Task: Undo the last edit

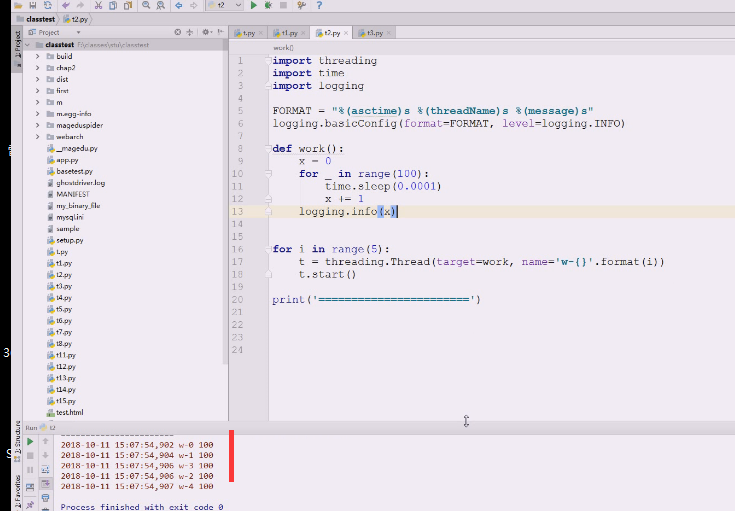Action: (66, 5)
